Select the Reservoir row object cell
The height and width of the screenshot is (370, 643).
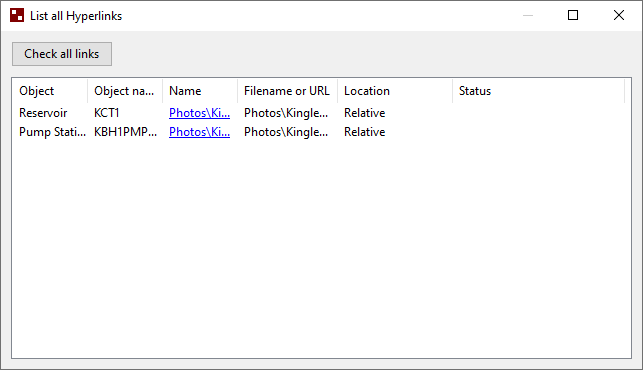point(43,113)
